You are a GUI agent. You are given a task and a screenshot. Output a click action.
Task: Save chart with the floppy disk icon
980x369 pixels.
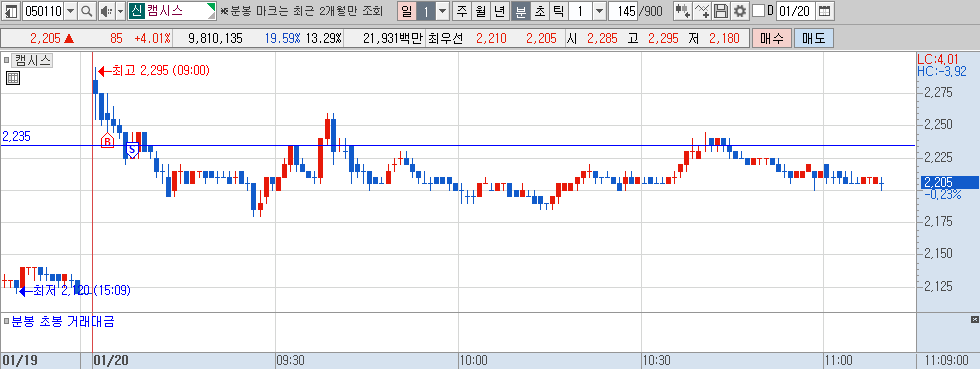point(721,11)
